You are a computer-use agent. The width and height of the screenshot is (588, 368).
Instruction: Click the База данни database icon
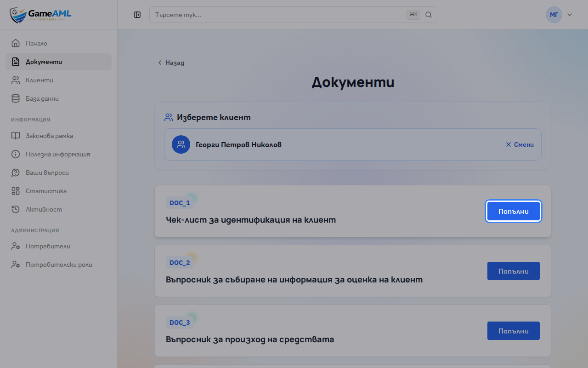[16, 98]
